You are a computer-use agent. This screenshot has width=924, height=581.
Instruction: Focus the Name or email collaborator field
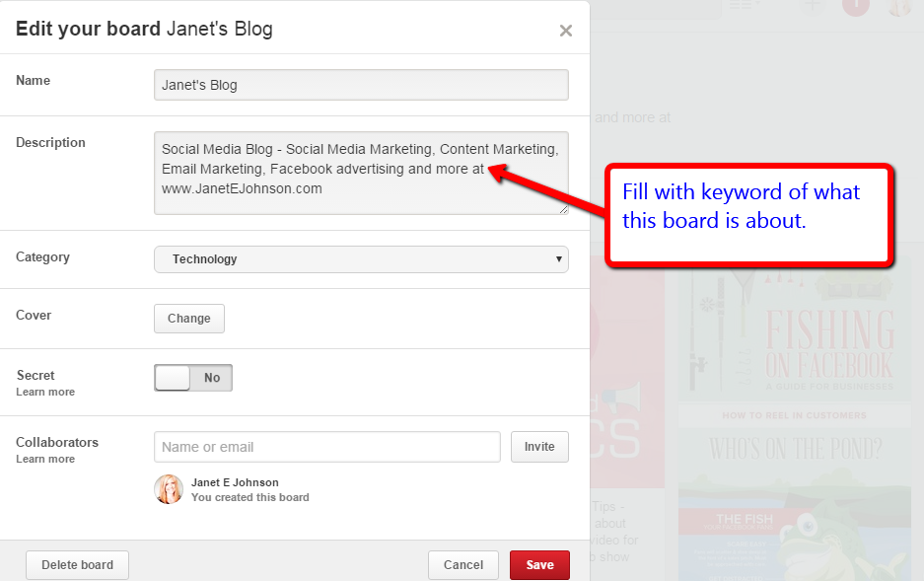coord(327,447)
